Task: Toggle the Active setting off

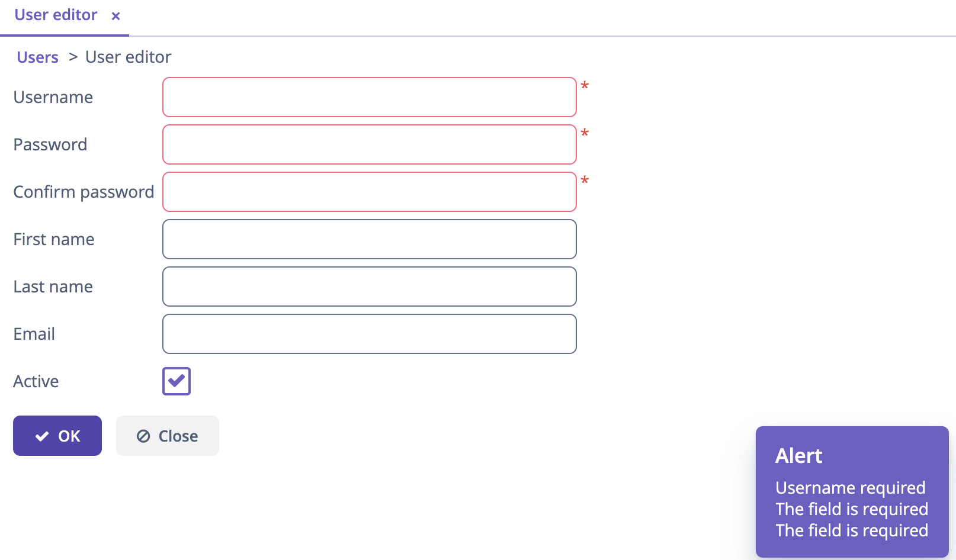Action: tap(176, 381)
